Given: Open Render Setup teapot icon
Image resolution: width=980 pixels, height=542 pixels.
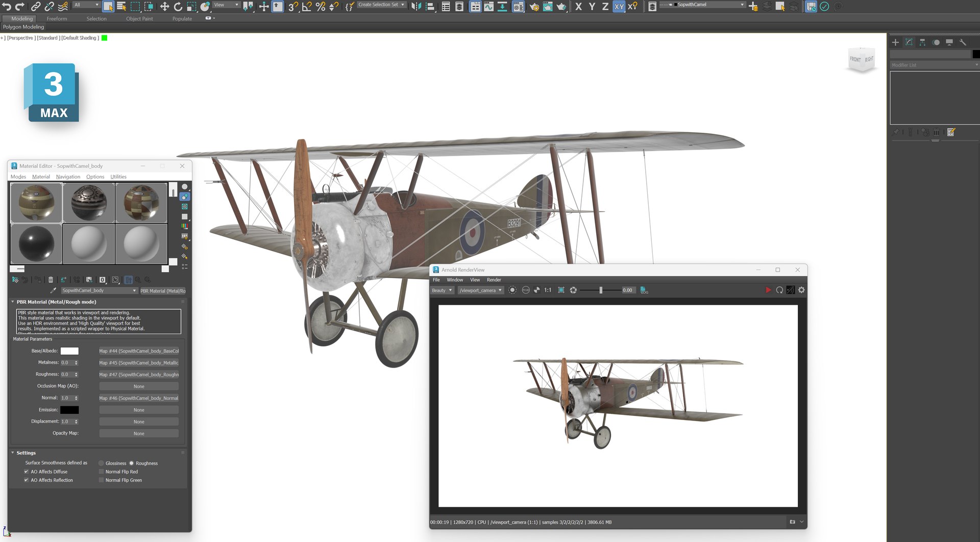Looking at the screenshot, I should pos(534,6).
